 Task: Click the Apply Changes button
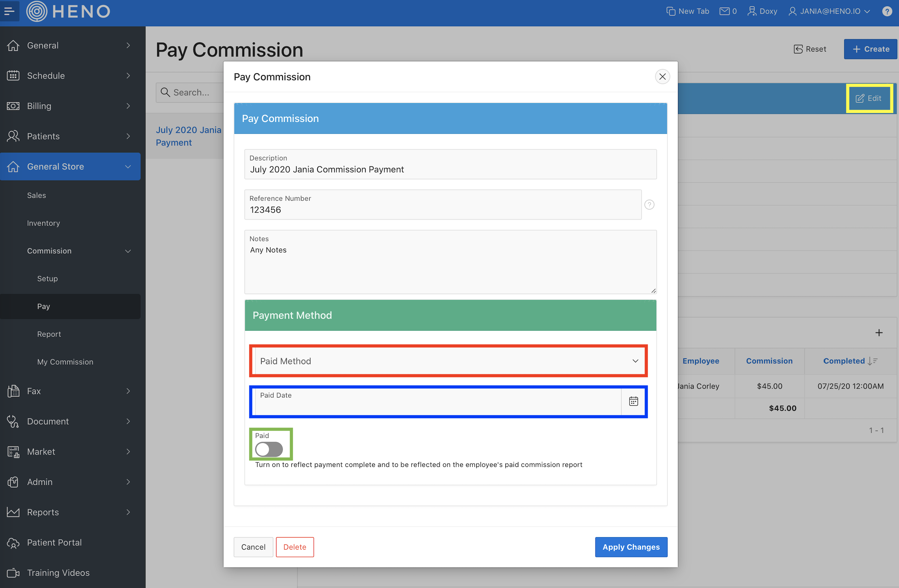pyautogui.click(x=631, y=547)
